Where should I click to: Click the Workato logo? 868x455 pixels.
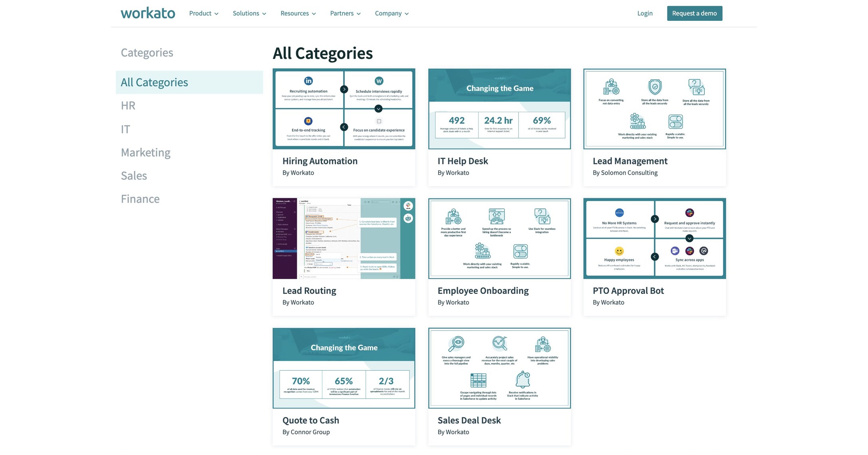point(147,13)
